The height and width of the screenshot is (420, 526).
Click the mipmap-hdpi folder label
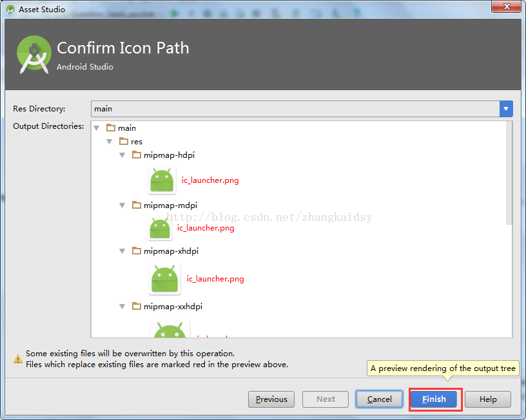pyautogui.click(x=169, y=155)
